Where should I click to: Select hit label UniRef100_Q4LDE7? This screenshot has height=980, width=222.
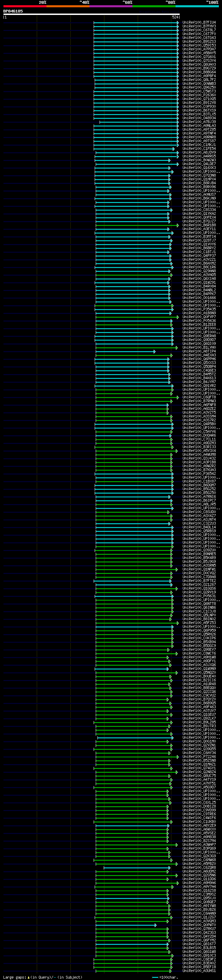(x=199, y=164)
